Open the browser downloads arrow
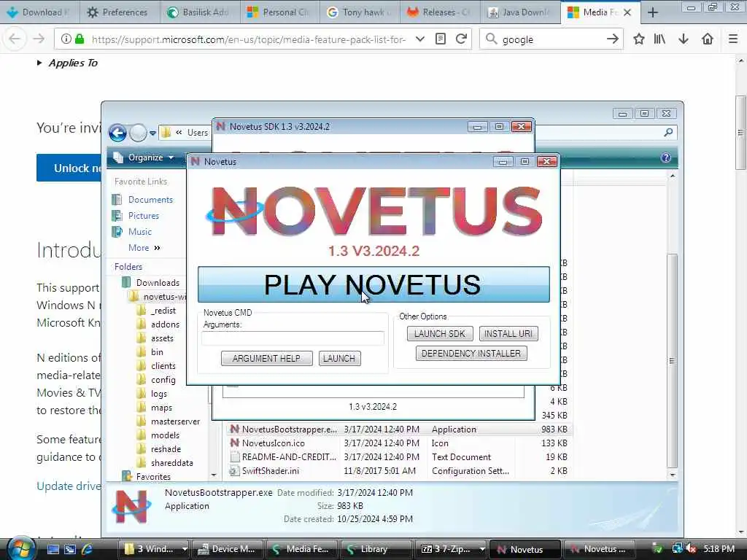Image resolution: width=747 pixels, height=560 pixels. (x=684, y=39)
